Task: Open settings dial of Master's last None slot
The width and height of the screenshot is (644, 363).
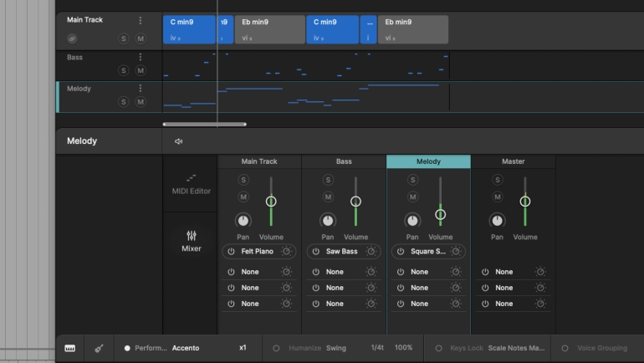Action: click(x=540, y=304)
